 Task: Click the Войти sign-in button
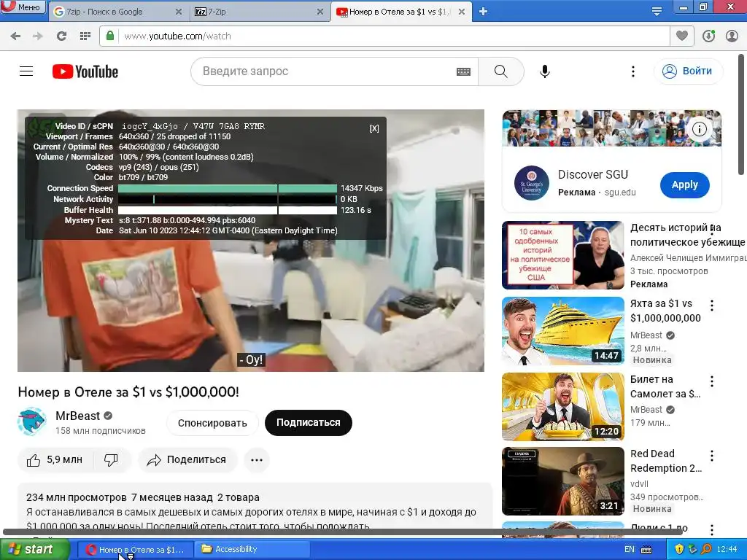(689, 71)
